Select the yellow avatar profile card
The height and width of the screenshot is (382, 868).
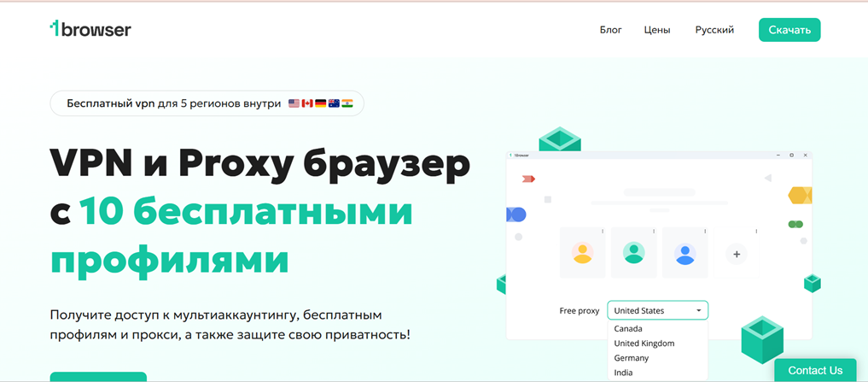point(582,252)
